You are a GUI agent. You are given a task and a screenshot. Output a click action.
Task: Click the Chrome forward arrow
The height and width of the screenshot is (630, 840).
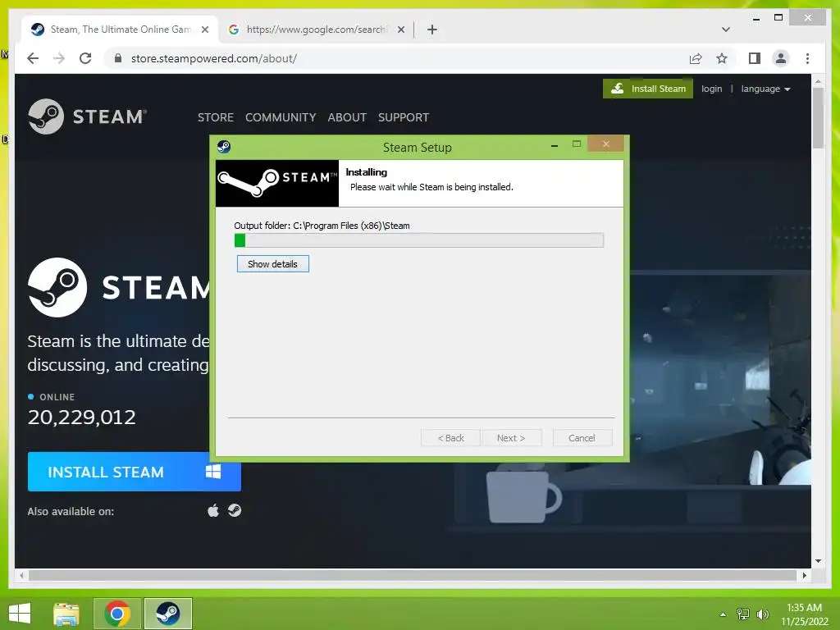[59, 58]
